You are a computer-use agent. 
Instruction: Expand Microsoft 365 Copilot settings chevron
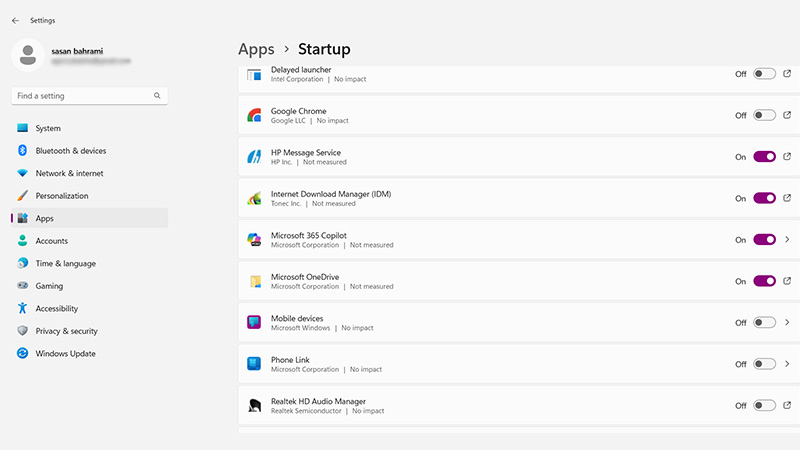pos(787,240)
